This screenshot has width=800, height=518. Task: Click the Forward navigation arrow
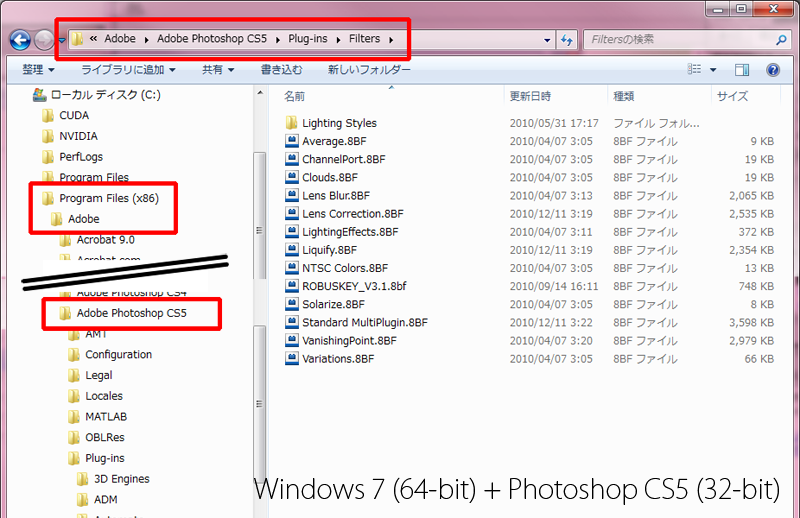click(44, 40)
